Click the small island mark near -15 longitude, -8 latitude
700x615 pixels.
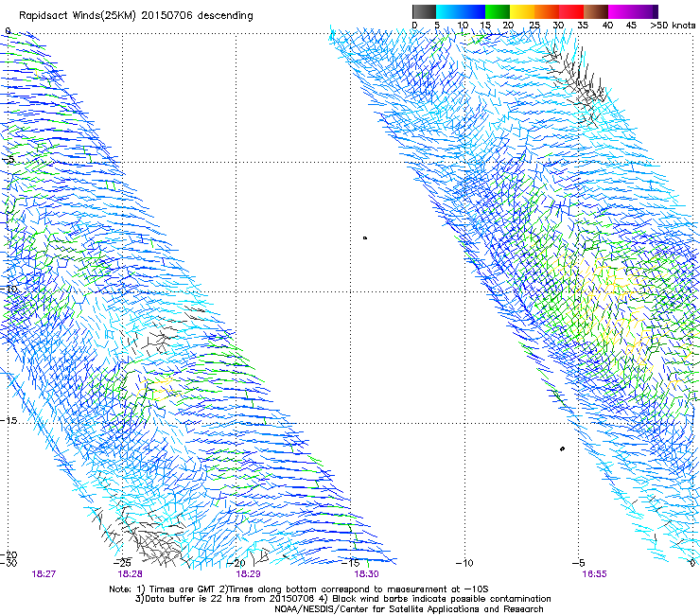[x=365, y=238]
